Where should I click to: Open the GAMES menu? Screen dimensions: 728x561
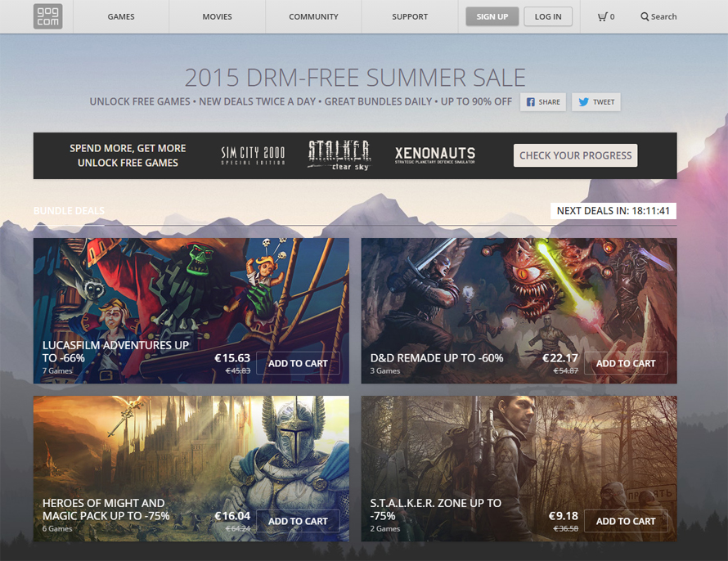coord(121,16)
